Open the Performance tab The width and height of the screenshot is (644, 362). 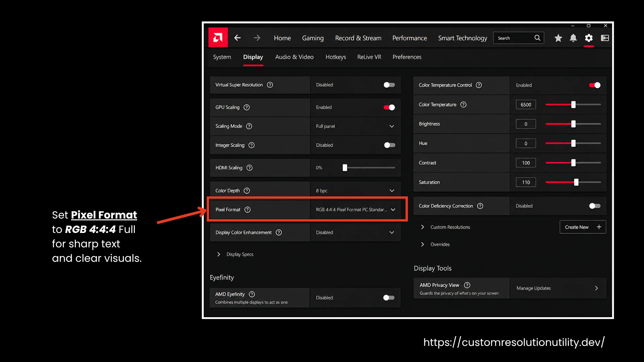[410, 38]
